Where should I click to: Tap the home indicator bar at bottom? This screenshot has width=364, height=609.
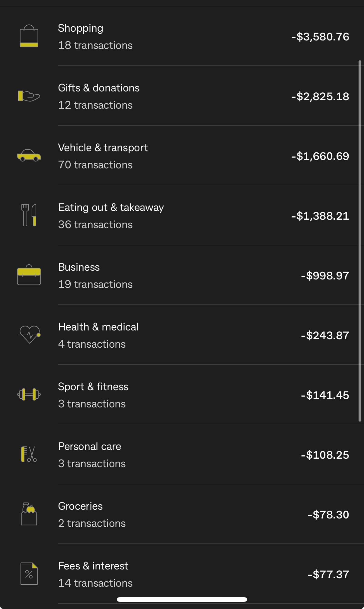coord(182,599)
